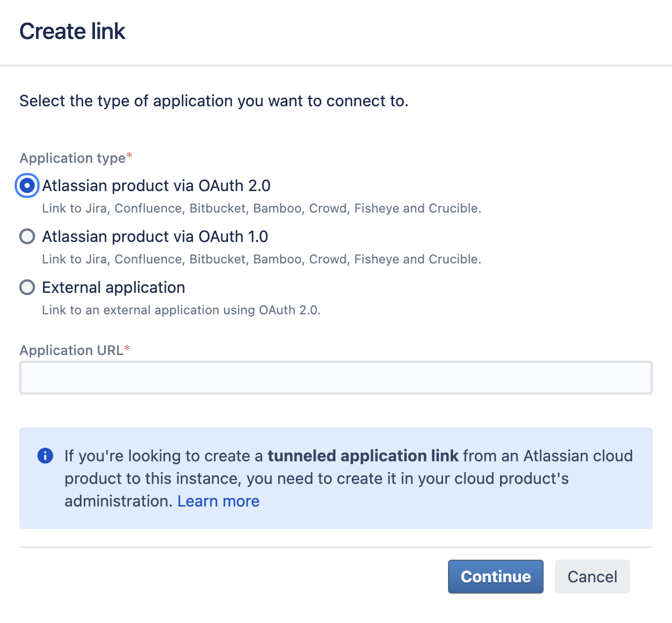This screenshot has width=672, height=623.
Task: Choose the External application radio button
Action: [x=27, y=287]
